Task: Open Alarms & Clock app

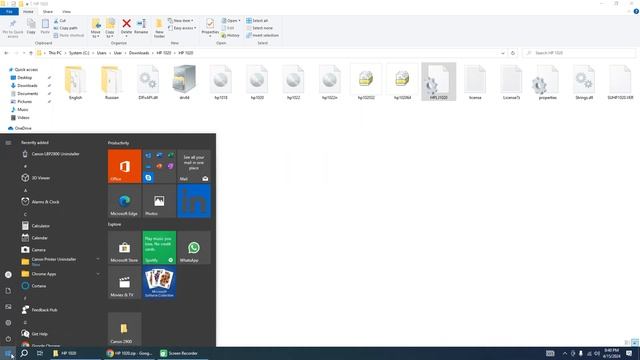Action: click(45, 202)
